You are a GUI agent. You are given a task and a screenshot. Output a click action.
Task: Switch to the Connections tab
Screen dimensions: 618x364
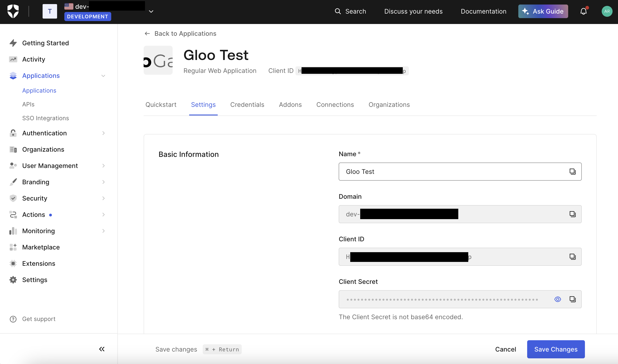coord(335,104)
